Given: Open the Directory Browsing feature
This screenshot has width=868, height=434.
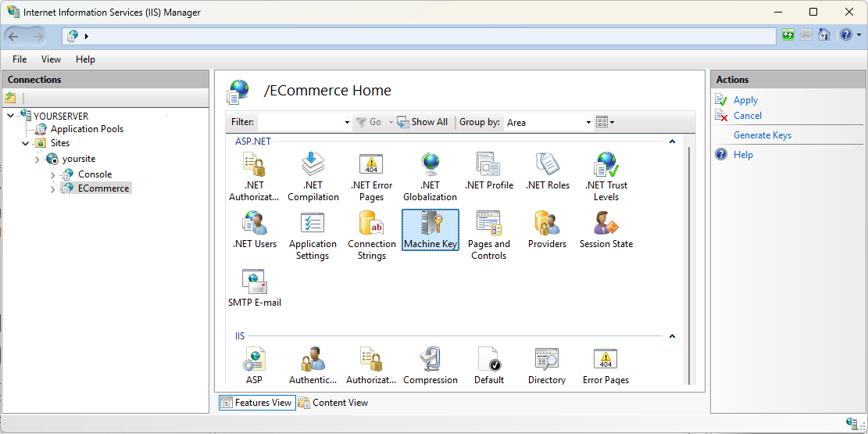Looking at the screenshot, I should 548,366.
